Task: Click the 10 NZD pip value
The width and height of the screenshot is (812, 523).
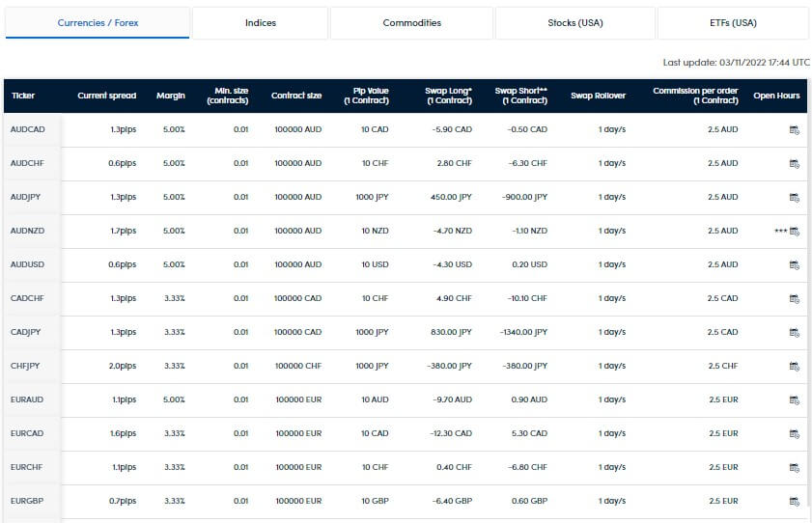Action: pyautogui.click(x=375, y=231)
